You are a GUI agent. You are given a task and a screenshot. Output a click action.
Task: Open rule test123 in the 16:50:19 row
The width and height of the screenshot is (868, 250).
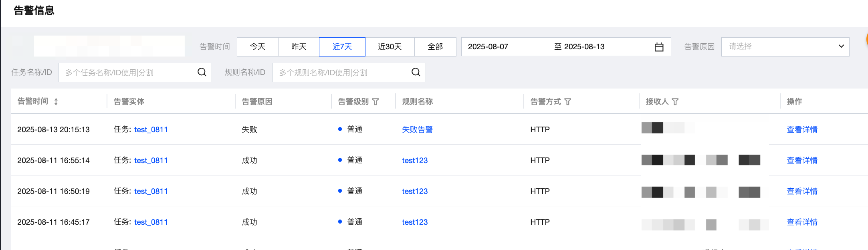415,191
